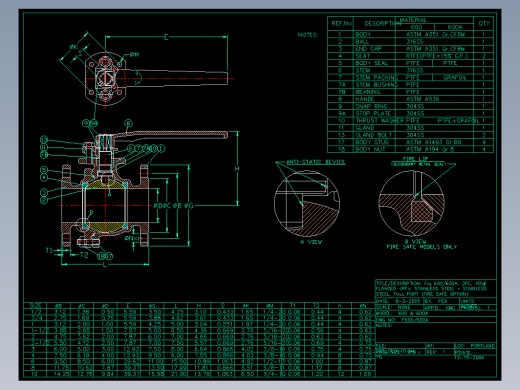Select the 'BODY NUT' description row

[370, 149]
